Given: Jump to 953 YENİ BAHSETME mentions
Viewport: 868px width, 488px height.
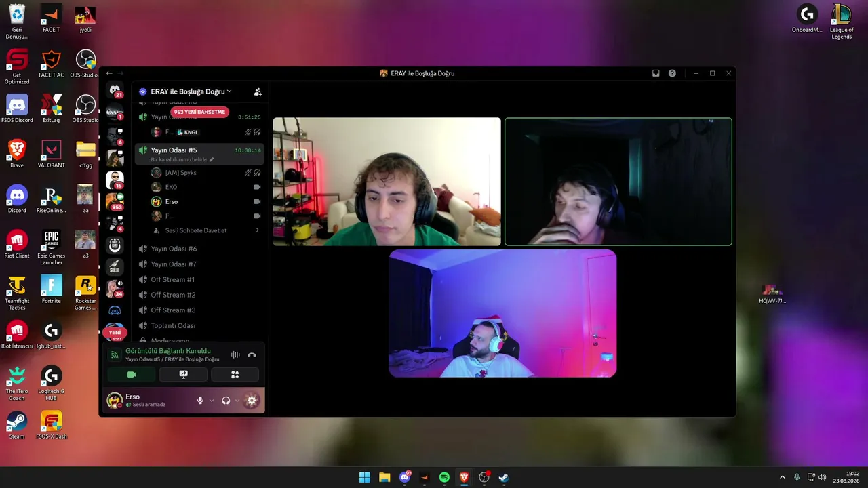Looking at the screenshot, I should 199,112.
